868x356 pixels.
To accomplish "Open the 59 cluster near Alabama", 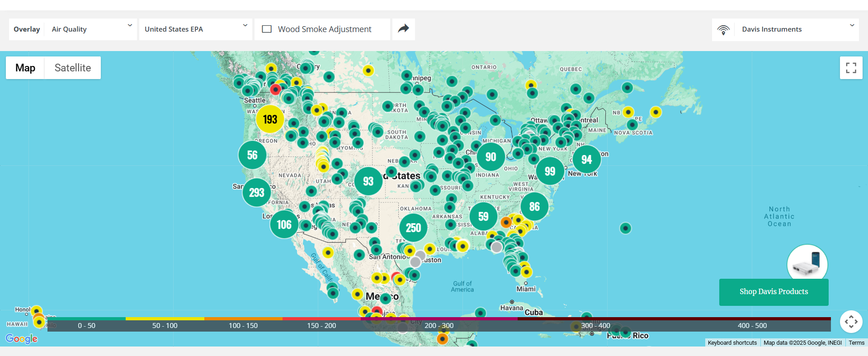I will [483, 216].
